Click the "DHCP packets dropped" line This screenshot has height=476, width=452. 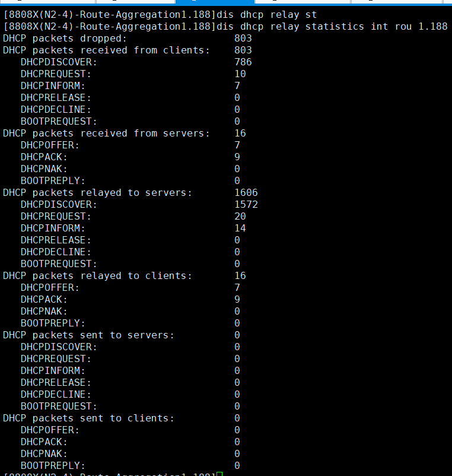pos(65,38)
